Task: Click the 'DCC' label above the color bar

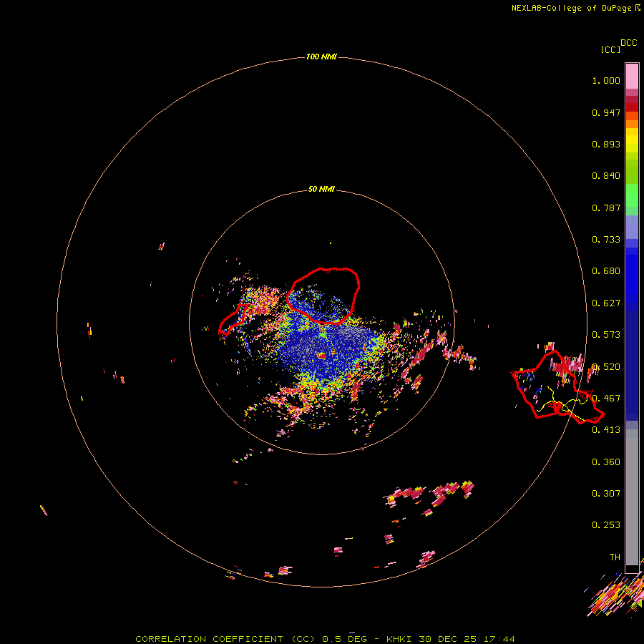Action: pyautogui.click(x=628, y=43)
